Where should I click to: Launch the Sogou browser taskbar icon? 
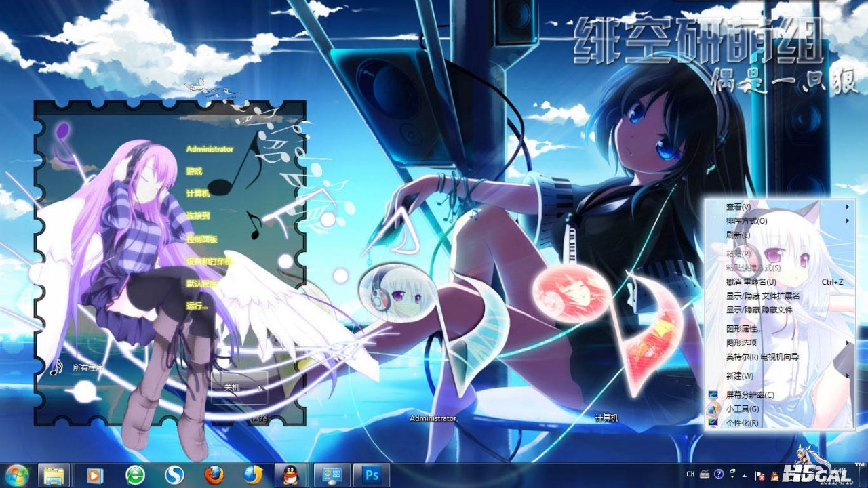coord(174,476)
